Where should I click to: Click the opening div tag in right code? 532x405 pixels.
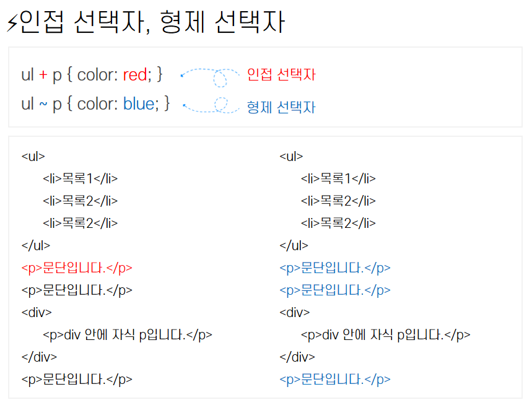(295, 312)
